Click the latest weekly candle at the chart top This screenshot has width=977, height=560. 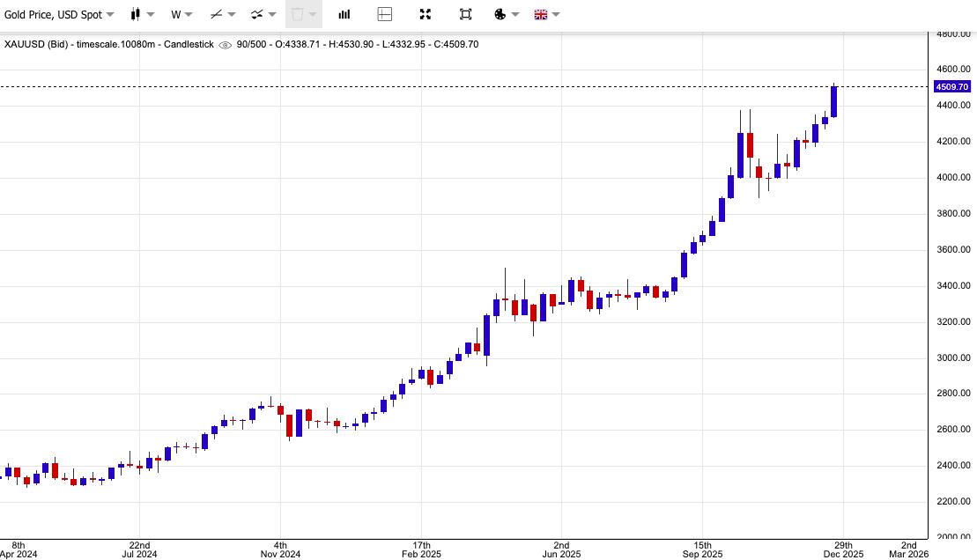click(833, 101)
